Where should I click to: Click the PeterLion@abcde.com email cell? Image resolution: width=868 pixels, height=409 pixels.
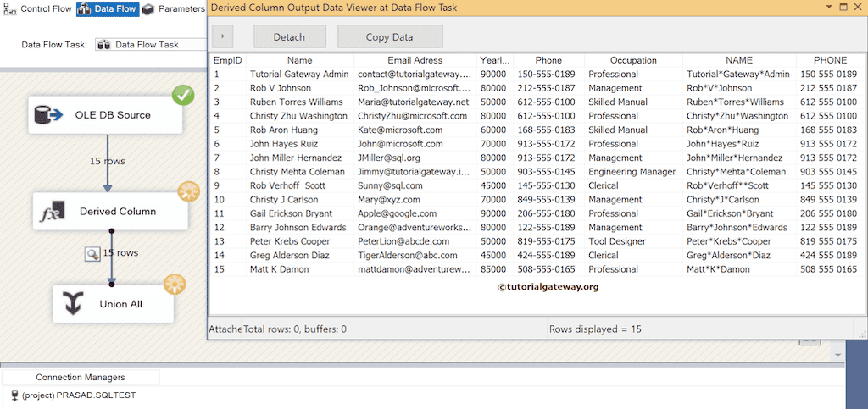pyautogui.click(x=415, y=241)
